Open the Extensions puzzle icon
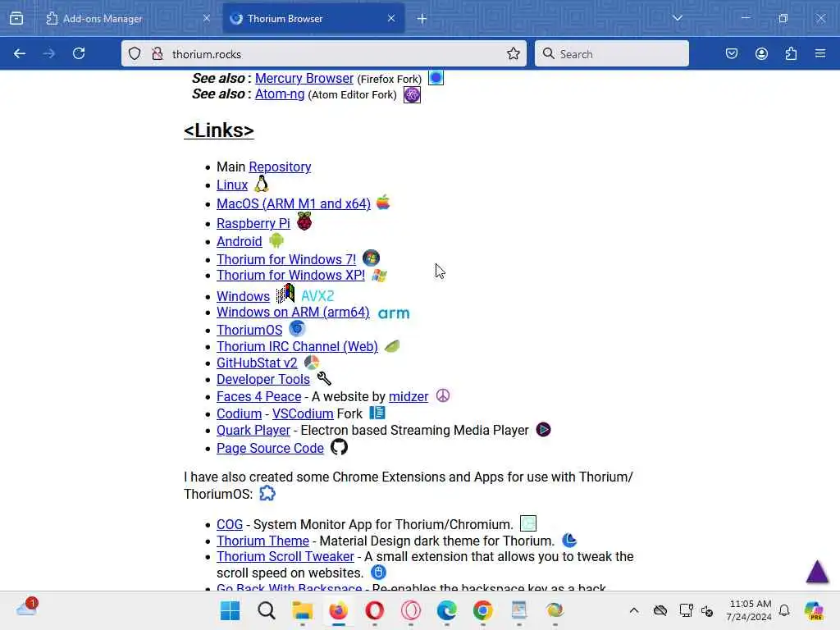Image resolution: width=840 pixels, height=630 pixels. click(791, 53)
